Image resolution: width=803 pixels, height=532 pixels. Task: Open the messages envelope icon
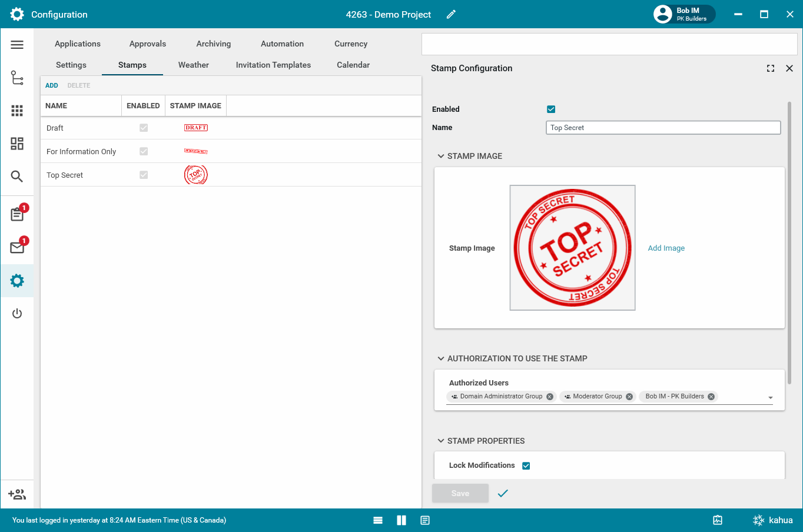[17, 247]
